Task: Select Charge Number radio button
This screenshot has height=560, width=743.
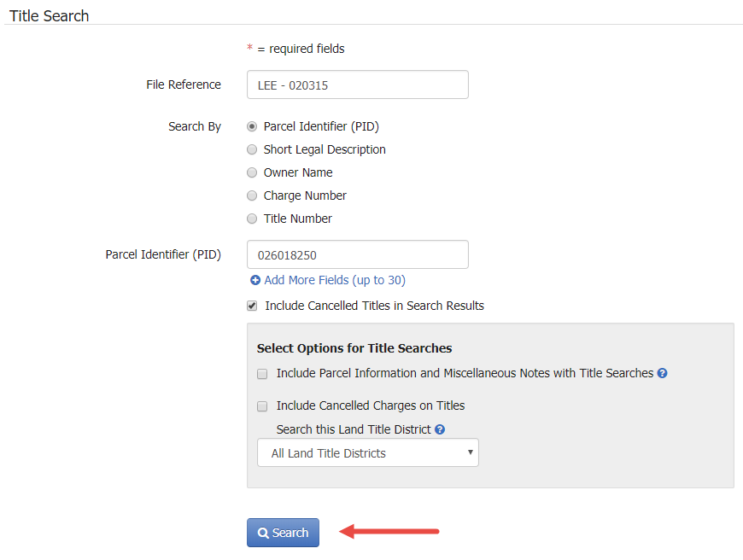Action: click(252, 195)
